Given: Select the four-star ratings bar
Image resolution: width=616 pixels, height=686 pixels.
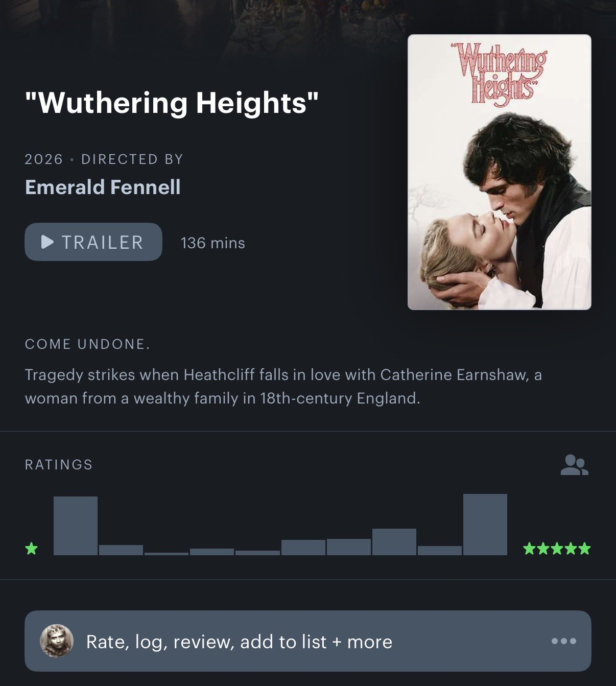Looking at the screenshot, I should coord(394,542).
